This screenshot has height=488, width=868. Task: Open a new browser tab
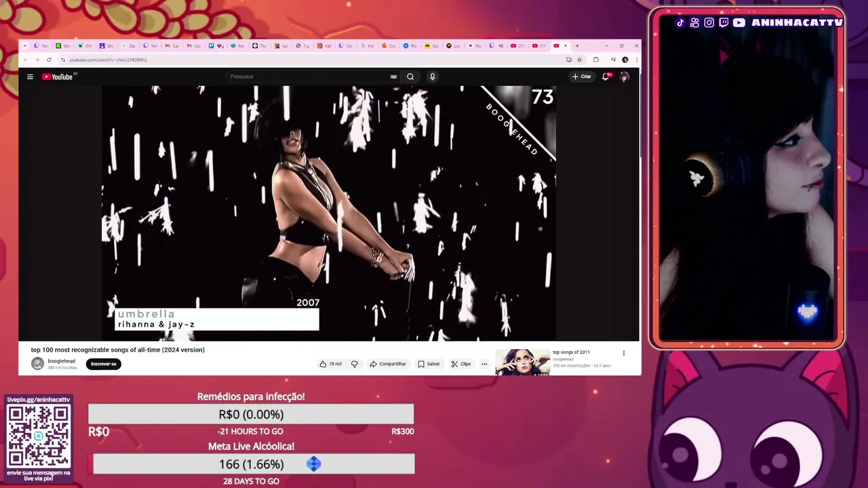click(577, 46)
